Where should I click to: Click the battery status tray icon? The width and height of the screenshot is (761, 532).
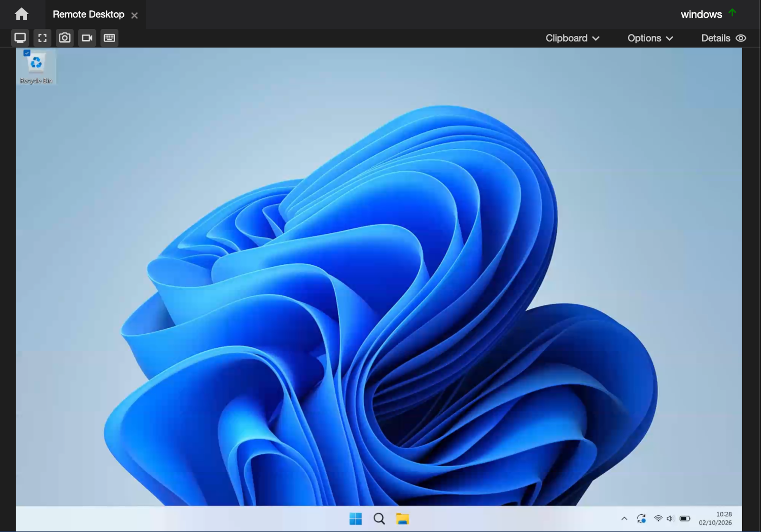[x=685, y=519]
